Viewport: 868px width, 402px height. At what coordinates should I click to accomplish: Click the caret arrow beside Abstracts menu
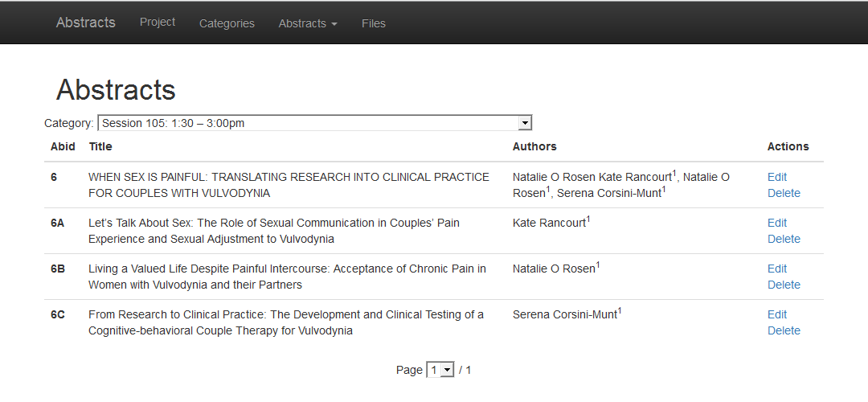click(x=334, y=24)
